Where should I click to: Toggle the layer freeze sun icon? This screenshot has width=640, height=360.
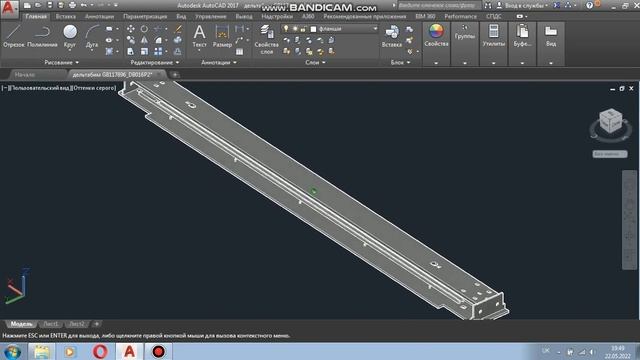(295, 29)
